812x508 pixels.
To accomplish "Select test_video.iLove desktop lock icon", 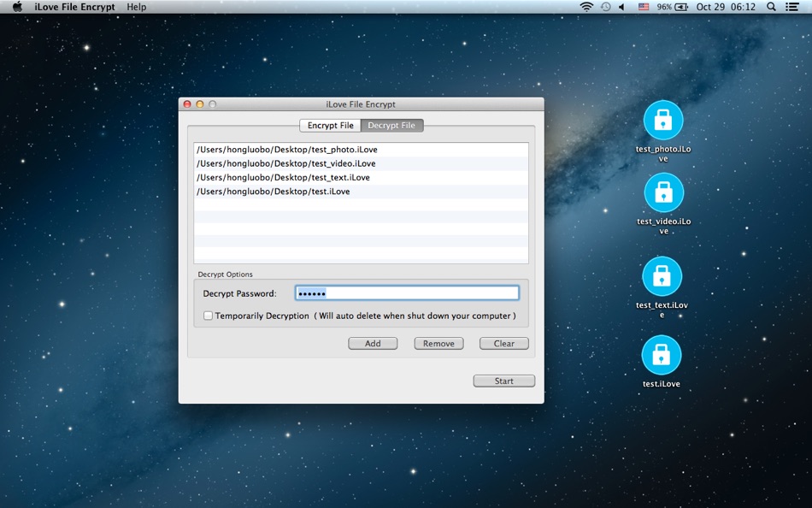I will point(664,192).
